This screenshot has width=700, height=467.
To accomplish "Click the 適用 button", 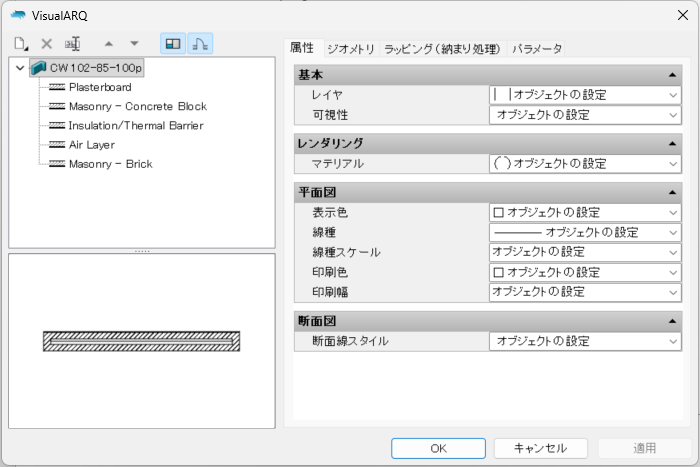I will tap(644, 448).
